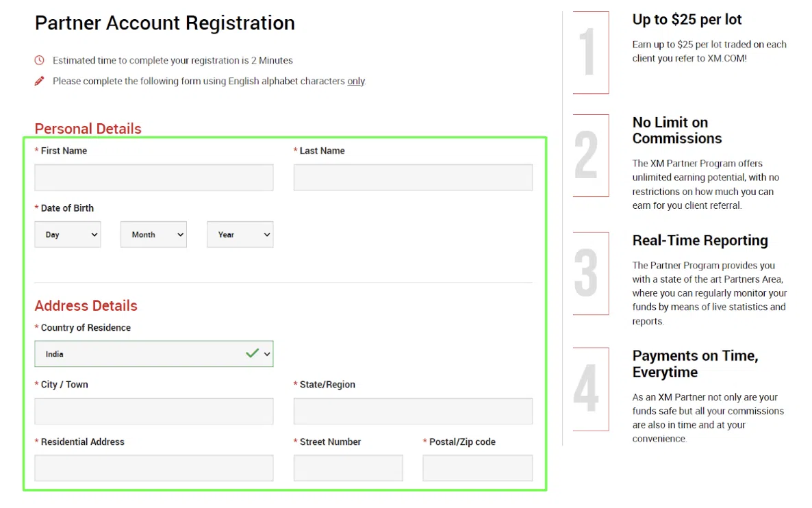The width and height of the screenshot is (812, 508).
Task: Click into the First Name field
Action: (154, 177)
